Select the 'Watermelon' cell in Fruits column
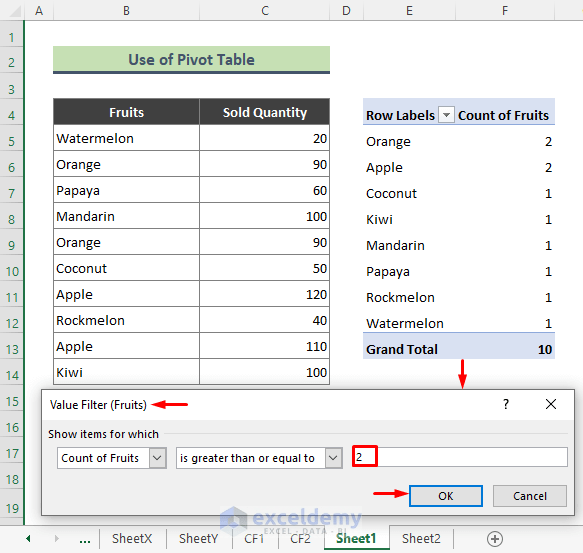This screenshot has height=553, width=583. click(126, 138)
